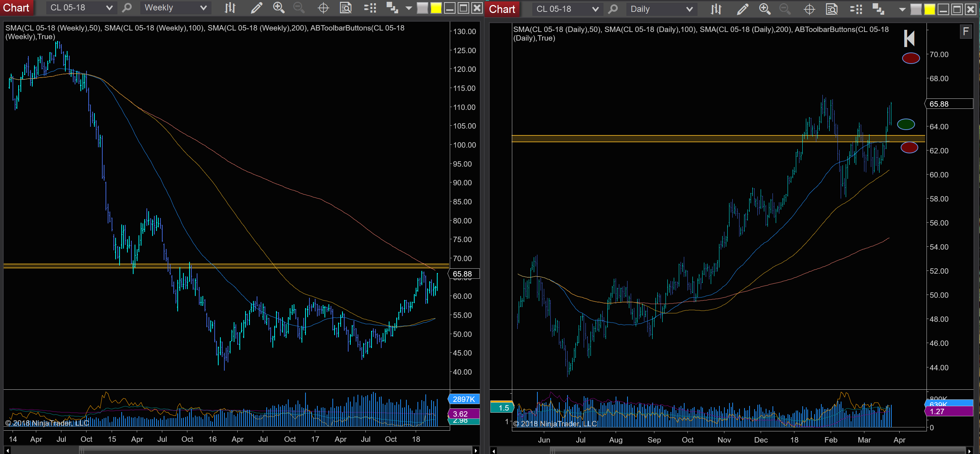Click the 65.88 price marker on Daily chart
Screen dimensions: 980x454
coord(948,104)
